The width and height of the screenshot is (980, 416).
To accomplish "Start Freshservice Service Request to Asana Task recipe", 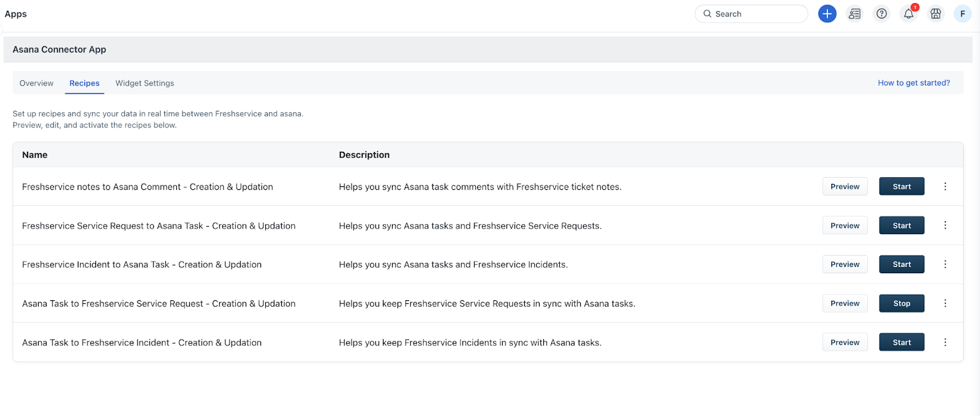I will pos(902,225).
